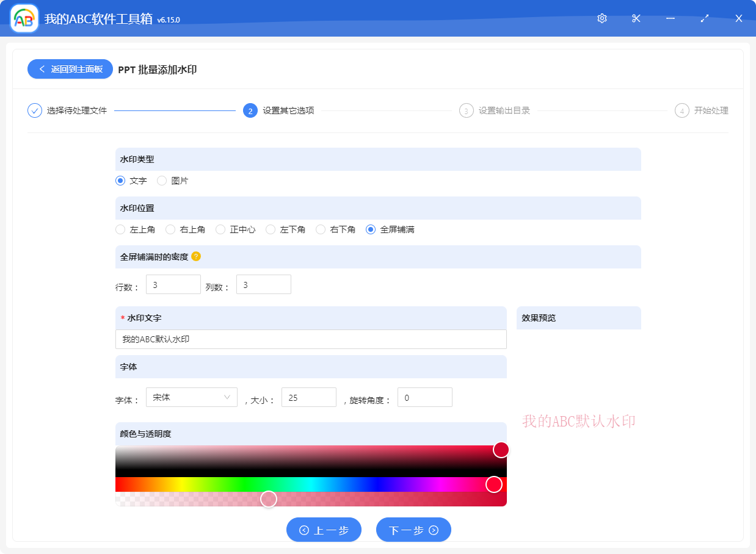
Task: Click the v6.15.0 version label
Action: pos(169,20)
